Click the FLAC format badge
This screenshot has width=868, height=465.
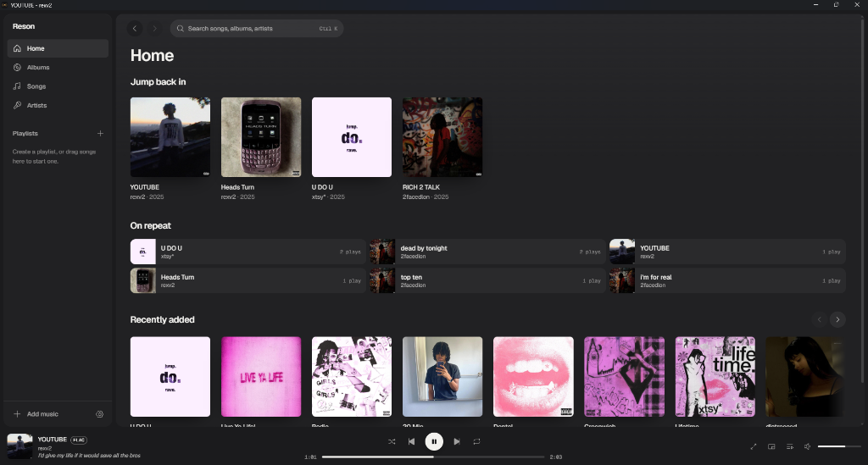79,440
